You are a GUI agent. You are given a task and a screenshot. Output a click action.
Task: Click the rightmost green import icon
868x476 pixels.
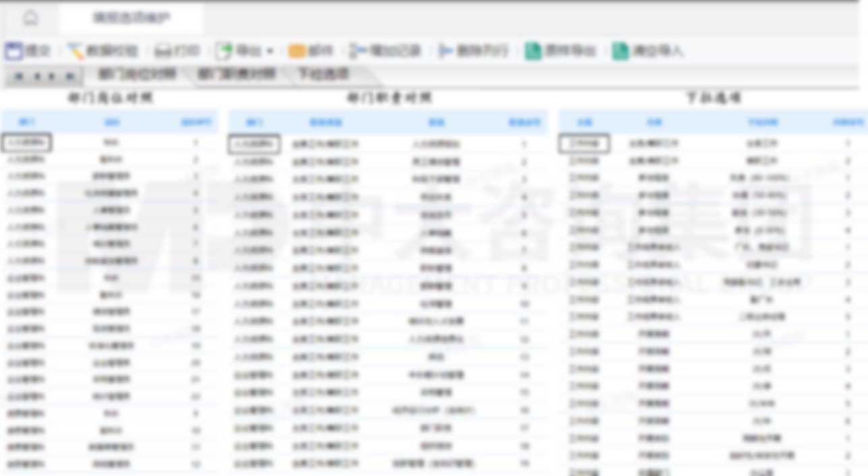[x=633, y=51]
